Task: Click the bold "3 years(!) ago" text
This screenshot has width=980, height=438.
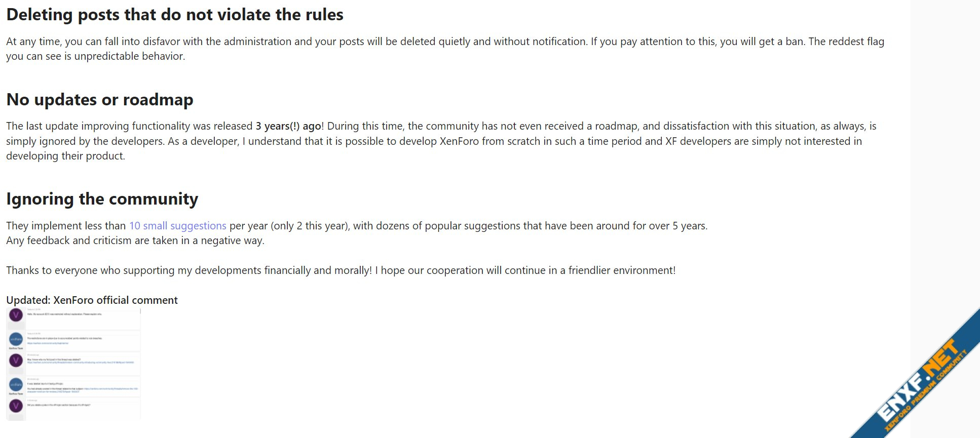Action: click(288, 126)
